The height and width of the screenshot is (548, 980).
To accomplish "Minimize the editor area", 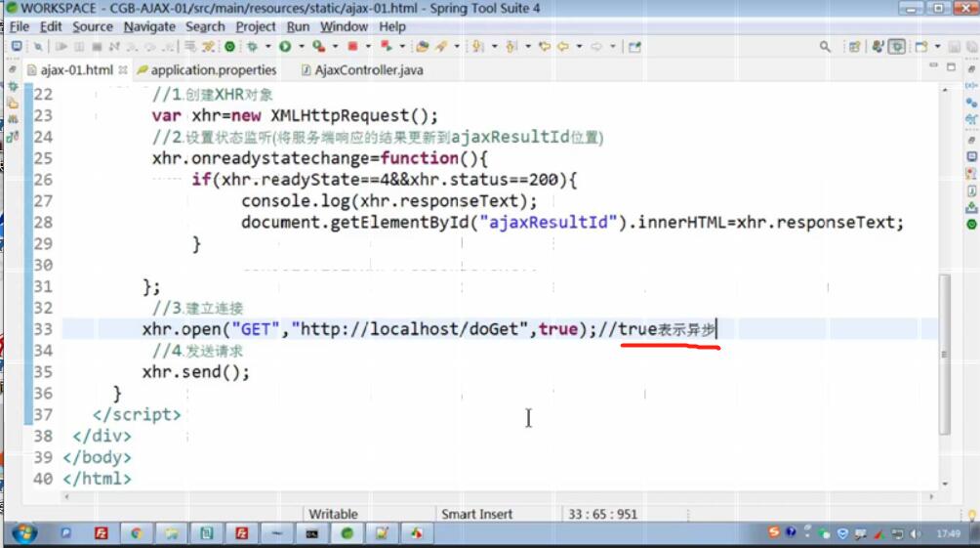I will click(933, 65).
